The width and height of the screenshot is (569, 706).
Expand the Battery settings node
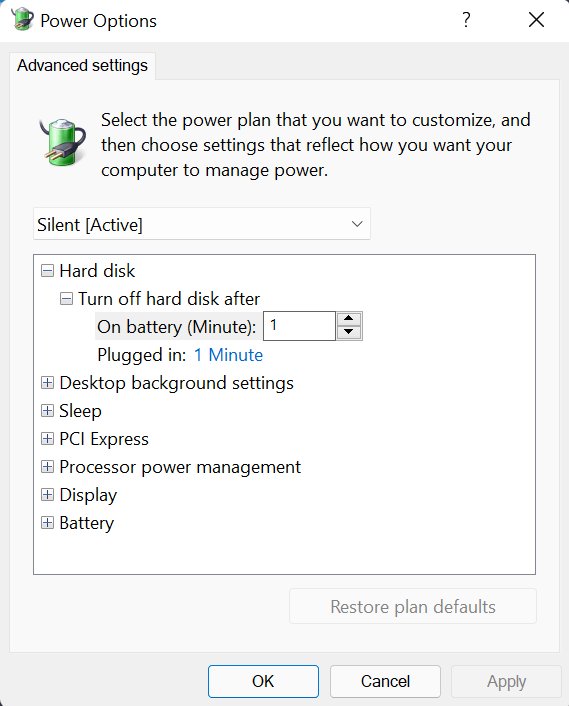pyautogui.click(x=47, y=523)
